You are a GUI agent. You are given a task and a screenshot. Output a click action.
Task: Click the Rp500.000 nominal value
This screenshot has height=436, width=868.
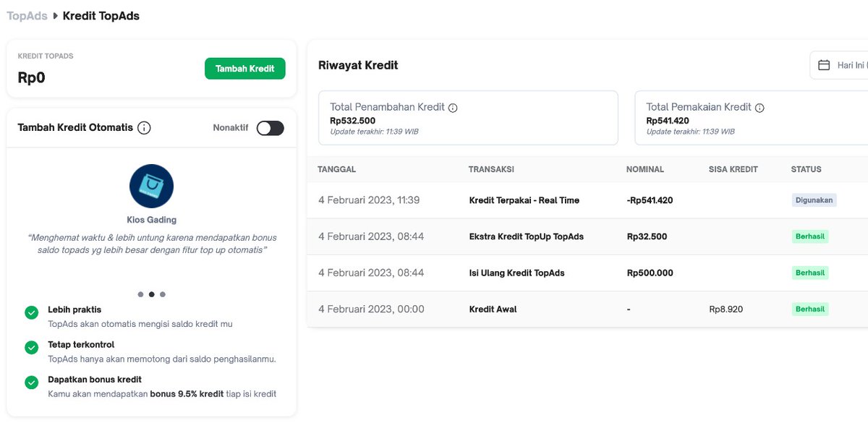click(x=650, y=273)
